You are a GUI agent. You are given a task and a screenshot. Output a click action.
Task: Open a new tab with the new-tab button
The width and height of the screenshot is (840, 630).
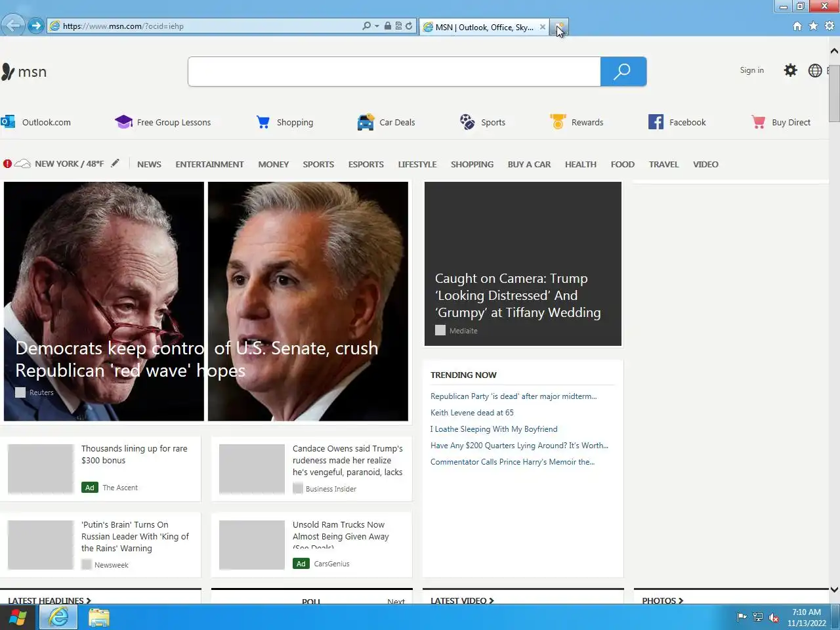click(559, 27)
